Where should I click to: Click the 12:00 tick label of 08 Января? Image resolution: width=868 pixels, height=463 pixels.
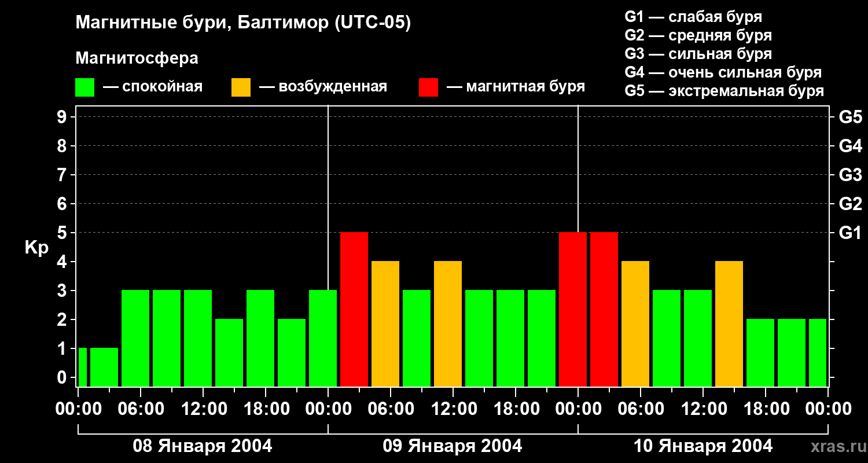click(203, 409)
